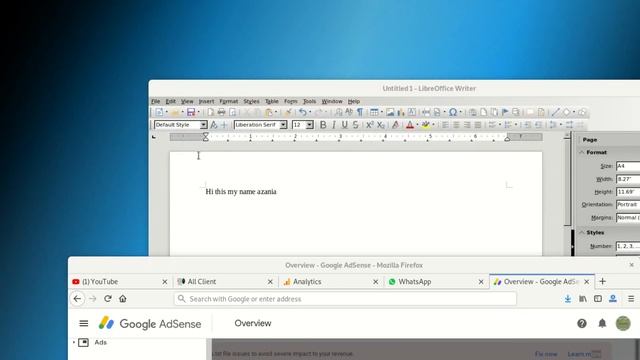
Task: Click the Insert Image icon in Writer
Action: 390,112
